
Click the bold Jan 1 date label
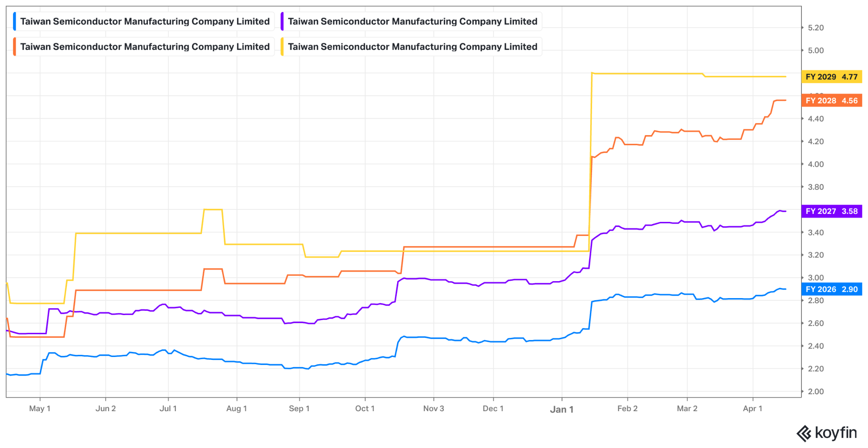click(562, 409)
